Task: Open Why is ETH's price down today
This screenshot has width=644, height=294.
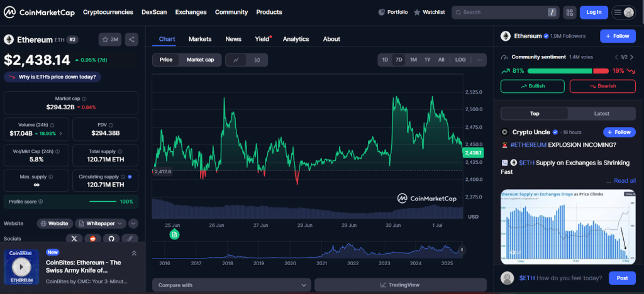Action: pos(52,77)
